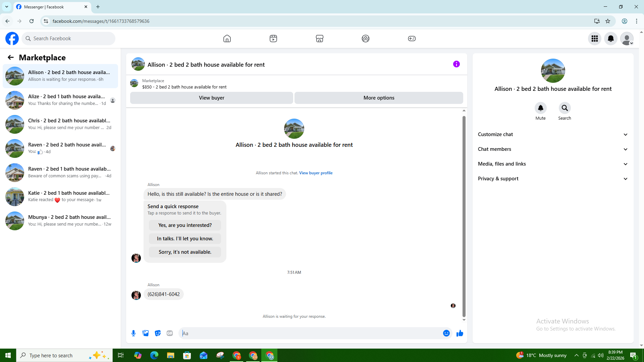Open Raven's 2 bed 2 bath chat

(60, 148)
